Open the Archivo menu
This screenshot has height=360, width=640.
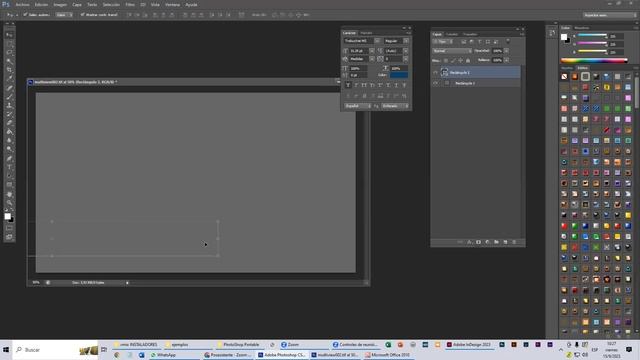tap(22, 4)
